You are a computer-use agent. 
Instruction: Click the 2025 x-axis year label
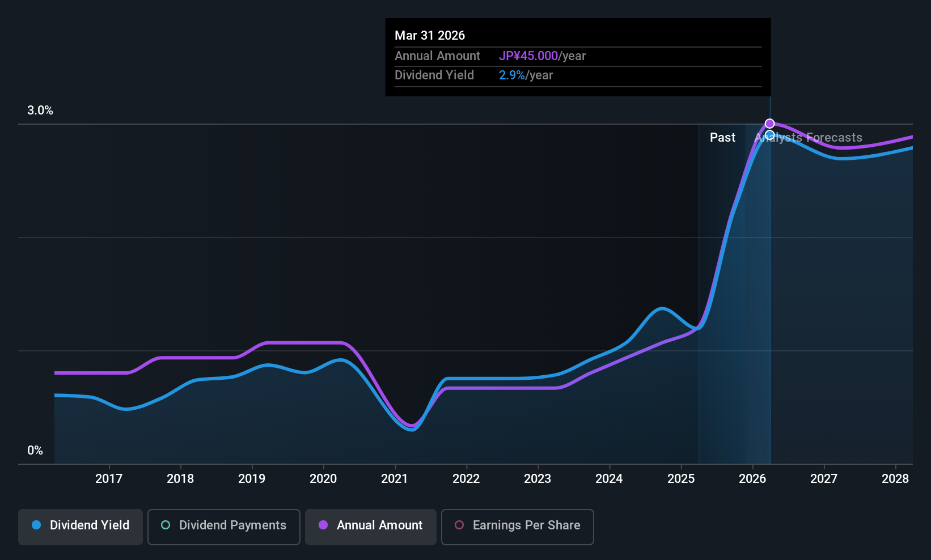(681, 479)
